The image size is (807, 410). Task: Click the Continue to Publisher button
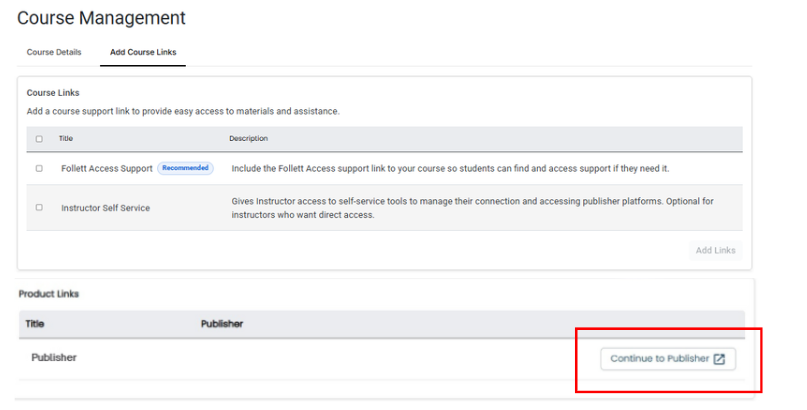(x=668, y=359)
